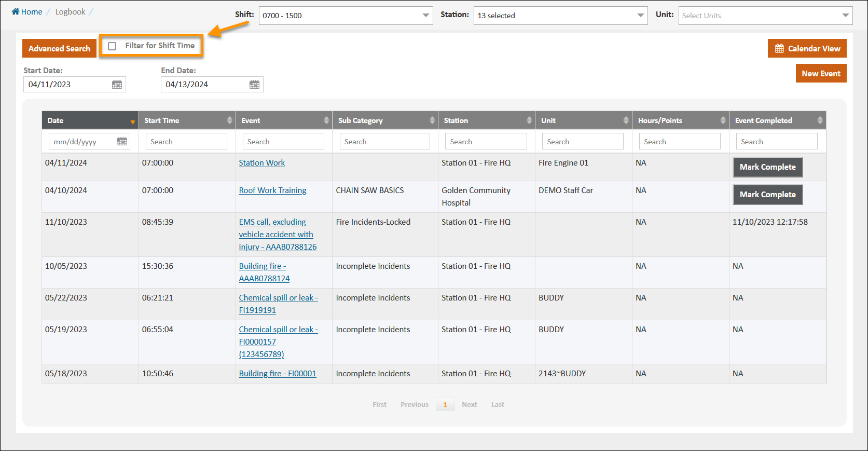The image size is (868, 451).
Task: Sort table by Start Time column arrows
Action: (229, 120)
